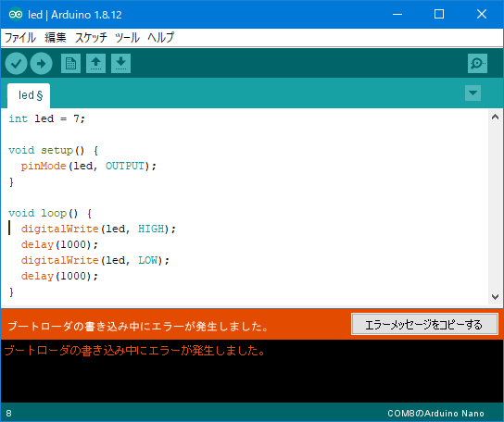Place cursor after delay(1000) on last line

pos(98,276)
